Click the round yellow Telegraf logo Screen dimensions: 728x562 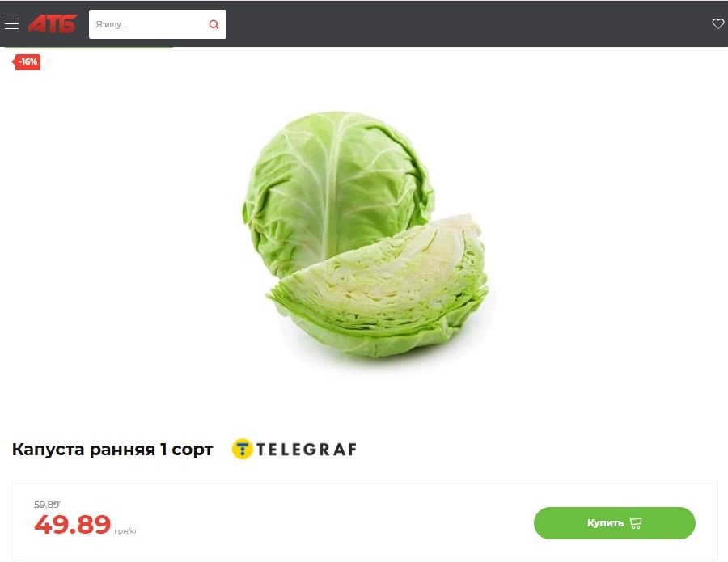(x=242, y=450)
